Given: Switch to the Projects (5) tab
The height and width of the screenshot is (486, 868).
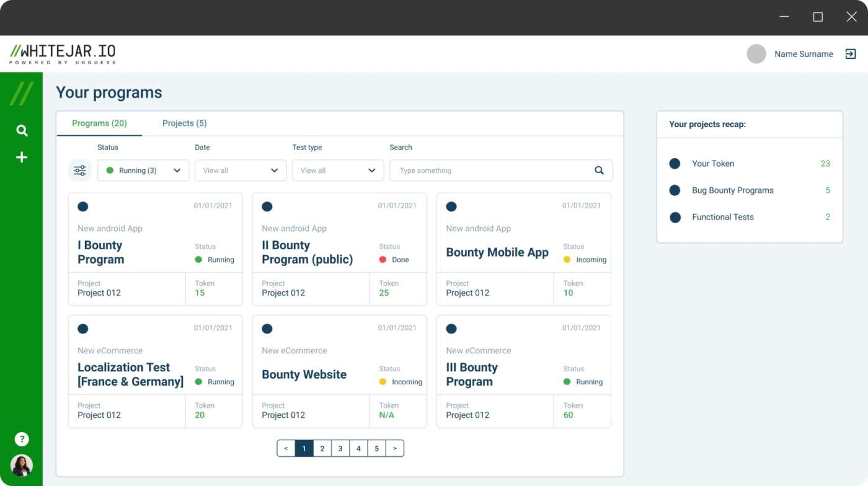Looking at the screenshot, I should coord(184,123).
